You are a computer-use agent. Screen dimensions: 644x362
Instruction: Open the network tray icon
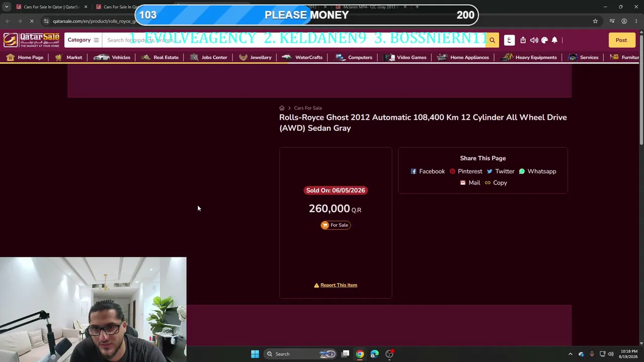click(602, 354)
